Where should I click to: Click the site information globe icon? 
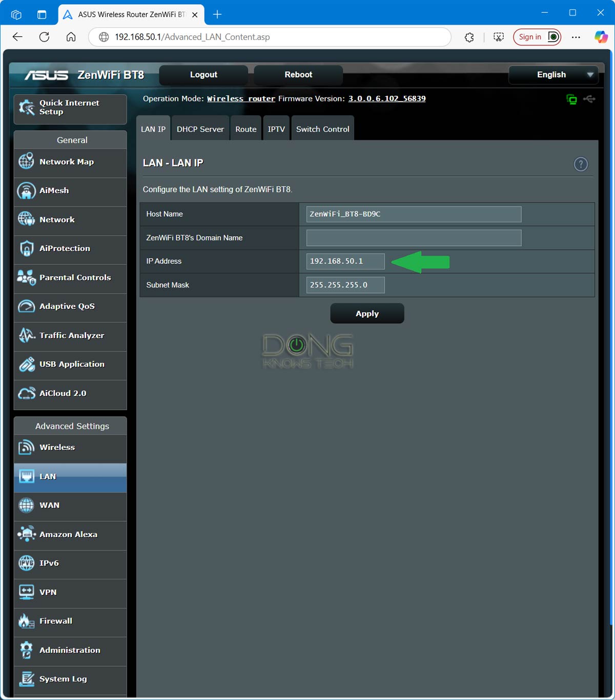coord(104,37)
